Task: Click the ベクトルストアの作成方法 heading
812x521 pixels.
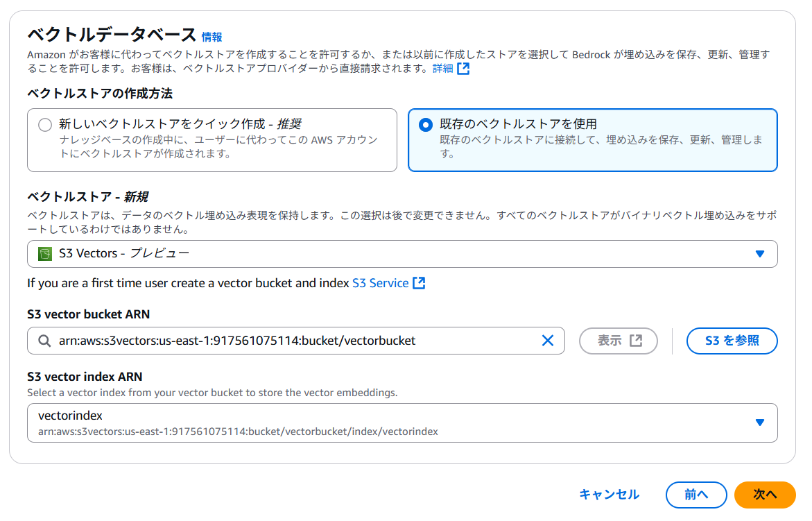Action: click(100, 94)
